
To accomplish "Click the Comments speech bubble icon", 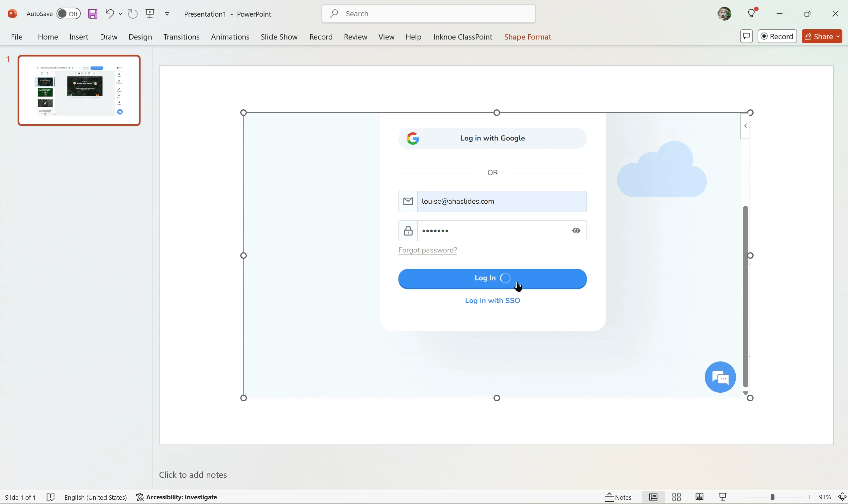I will point(746,36).
